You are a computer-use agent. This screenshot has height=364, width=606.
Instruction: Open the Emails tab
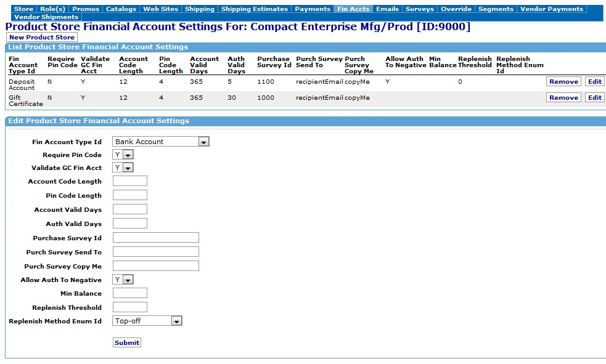pyautogui.click(x=387, y=9)
